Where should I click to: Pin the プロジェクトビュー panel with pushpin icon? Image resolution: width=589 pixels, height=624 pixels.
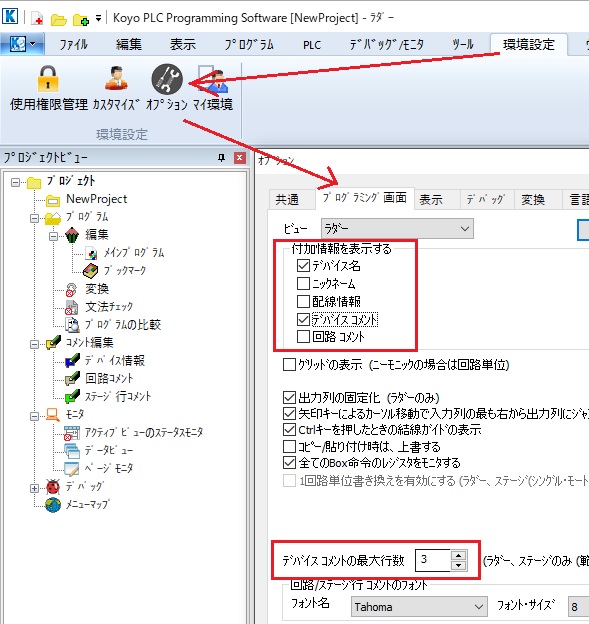(222, 158)
